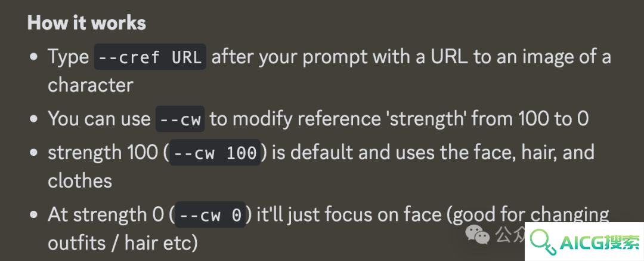Click the text 'outfits / hair etc)'
644x261 pixels.
click(x=123, y=243)
